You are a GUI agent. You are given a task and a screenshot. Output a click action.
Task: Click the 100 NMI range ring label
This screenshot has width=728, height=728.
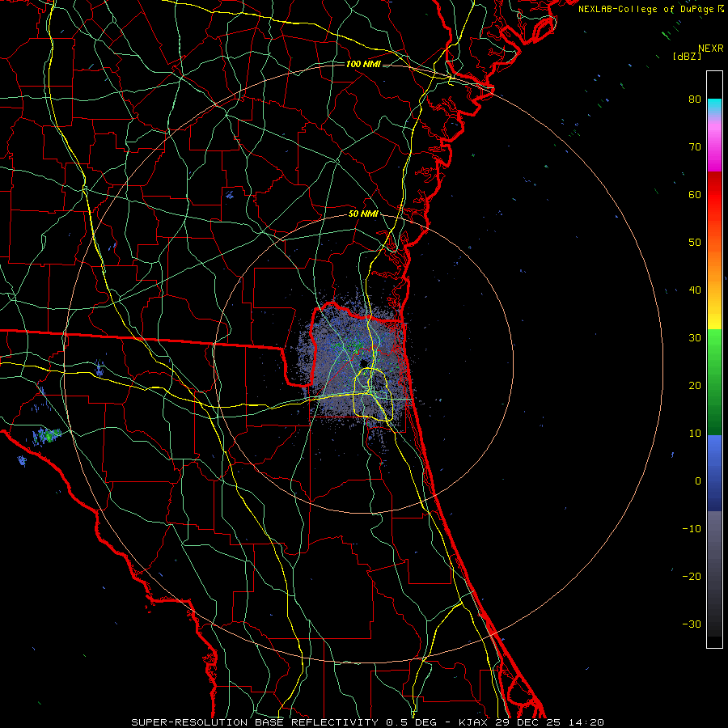(363, 64)
